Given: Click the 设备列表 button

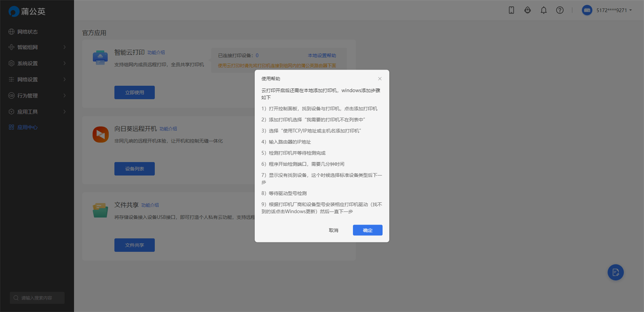Looking at the screenshot, I should 134,169.
